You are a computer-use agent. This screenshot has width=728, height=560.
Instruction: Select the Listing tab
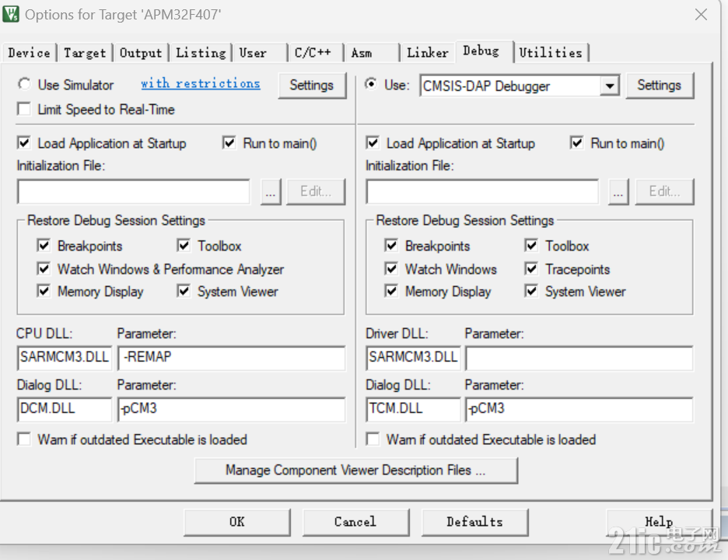pyautogui.click(x=201, y=52)
